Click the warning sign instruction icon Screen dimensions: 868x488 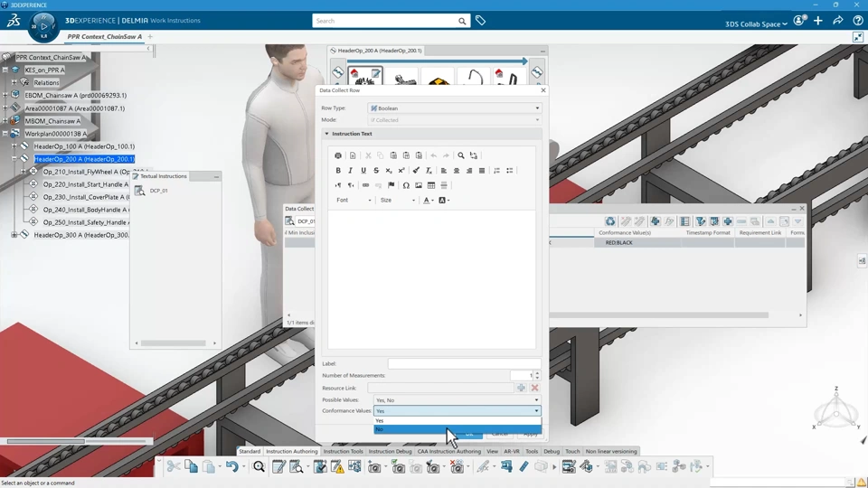[337, 467]
